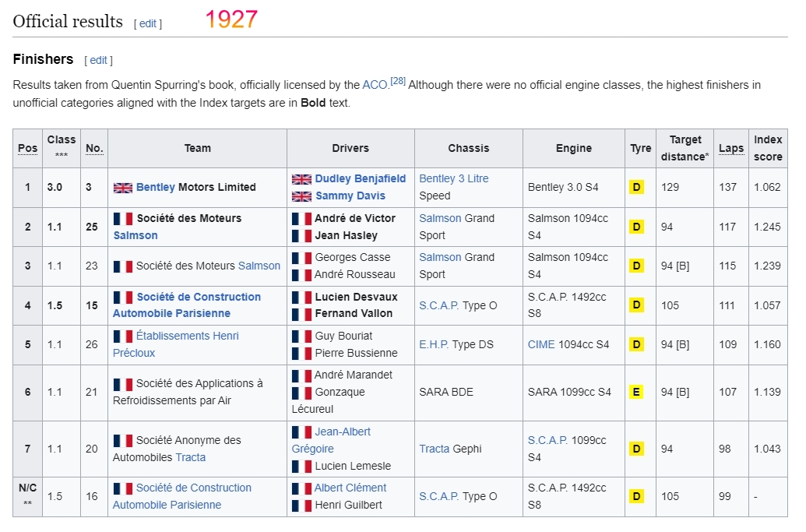The height and width of the screenshot is (532, 806).
Task: Click the yellow D tyre badge in Bentley row
Action: point(637,187)
